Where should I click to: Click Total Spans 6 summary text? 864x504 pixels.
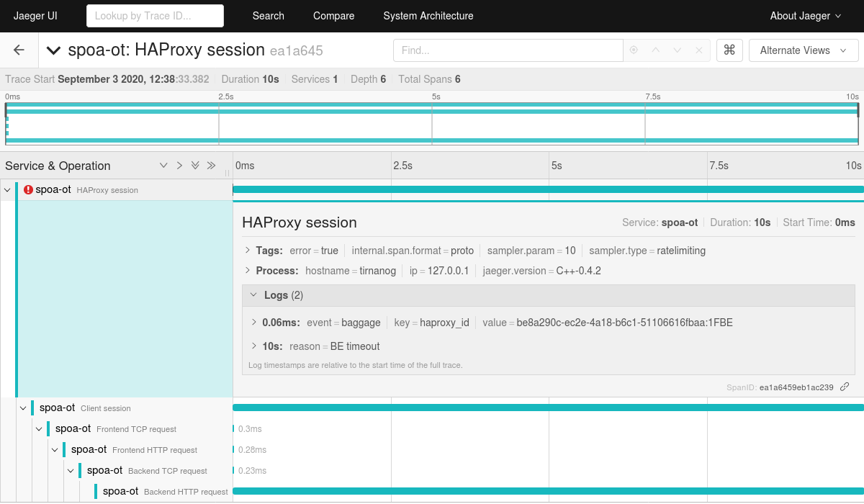pos(429,79)
